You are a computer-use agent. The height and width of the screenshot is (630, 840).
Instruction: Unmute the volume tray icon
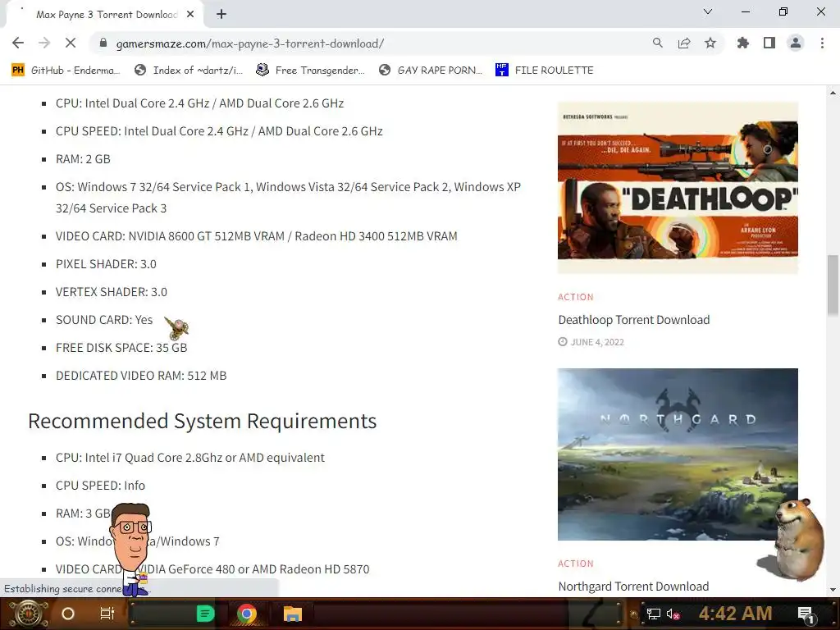[673, 614]
